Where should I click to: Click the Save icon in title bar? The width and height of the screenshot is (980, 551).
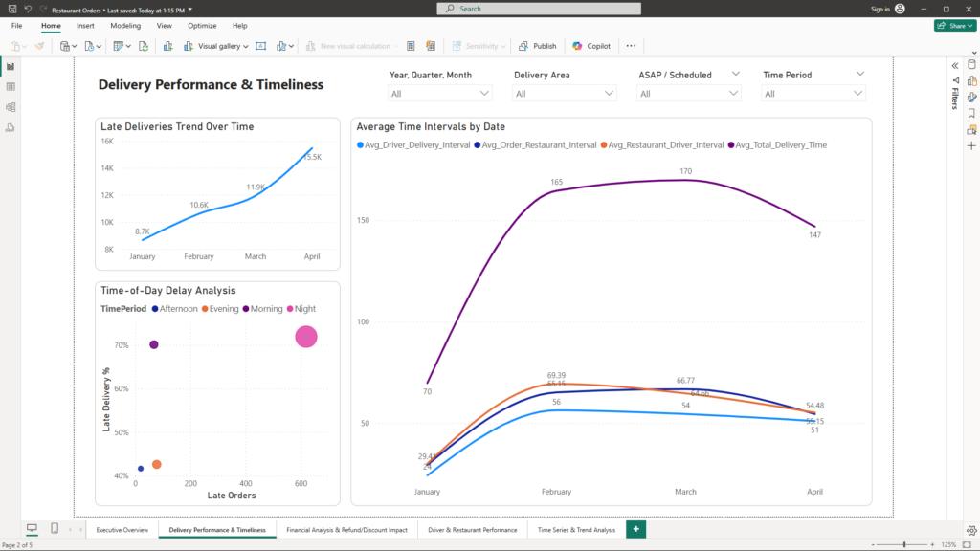click(x=11, y=9)
